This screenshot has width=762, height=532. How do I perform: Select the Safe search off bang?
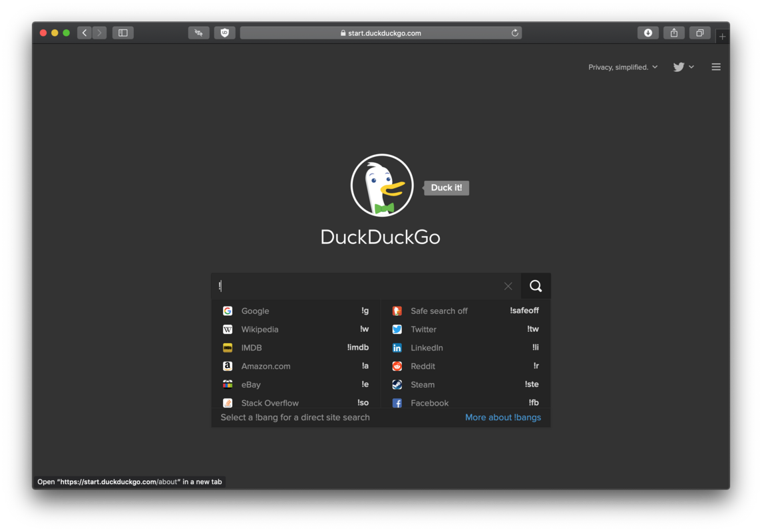[x=466, y=311]
